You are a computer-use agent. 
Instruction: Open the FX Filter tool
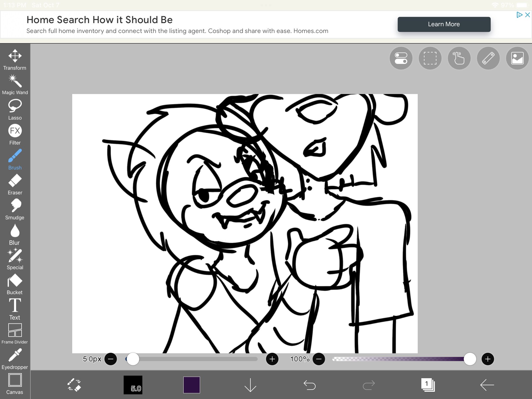(x=15, y=134)
